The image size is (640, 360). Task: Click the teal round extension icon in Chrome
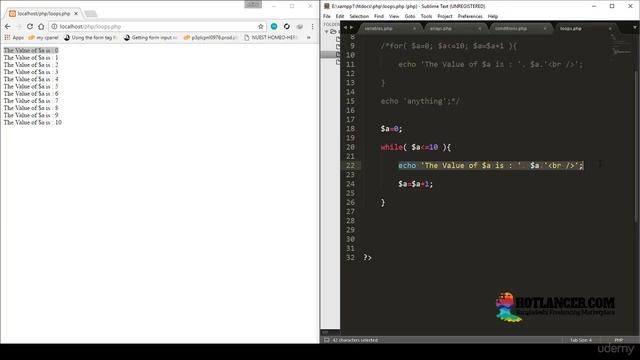274,26
